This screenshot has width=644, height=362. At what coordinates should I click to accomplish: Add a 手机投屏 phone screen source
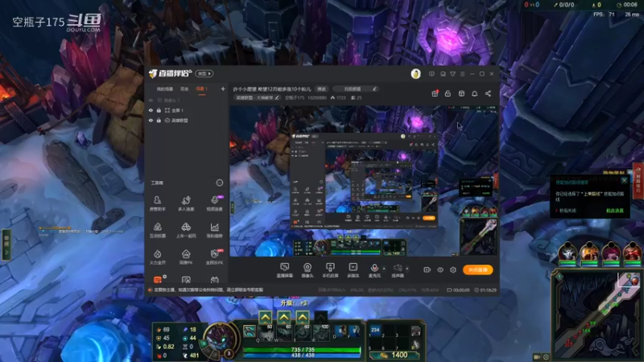coord(330,270)
